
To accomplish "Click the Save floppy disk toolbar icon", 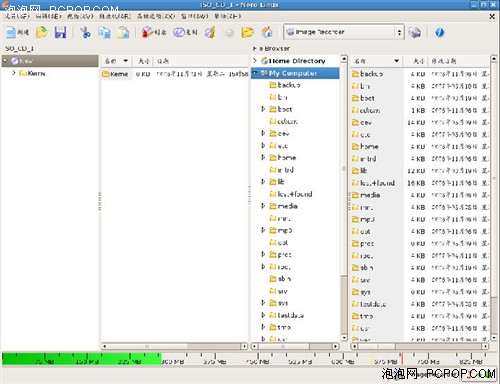I will click(x=60, y=32).
